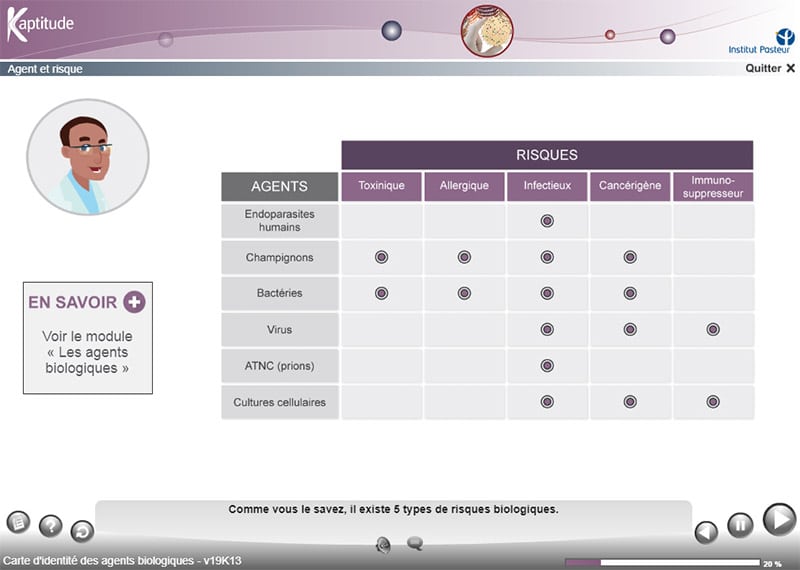
Task: Click the Quitter button
Action: (x=770, y=69)
